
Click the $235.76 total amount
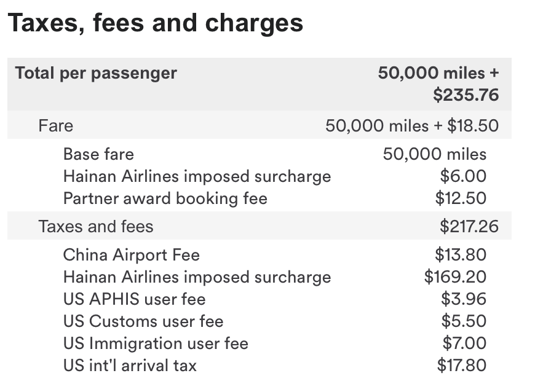[x=466, y=95]
